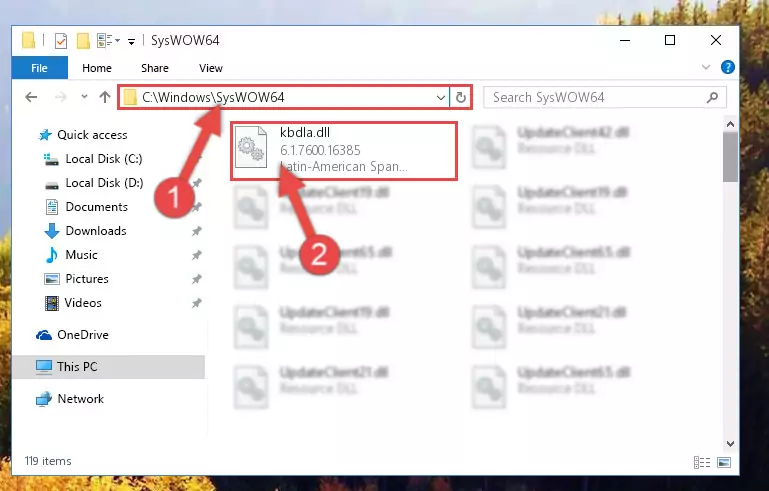This screenshot has width=769, height=491.
Task: Select the kbdla.dll file
Action: click(x=344, y=151)
